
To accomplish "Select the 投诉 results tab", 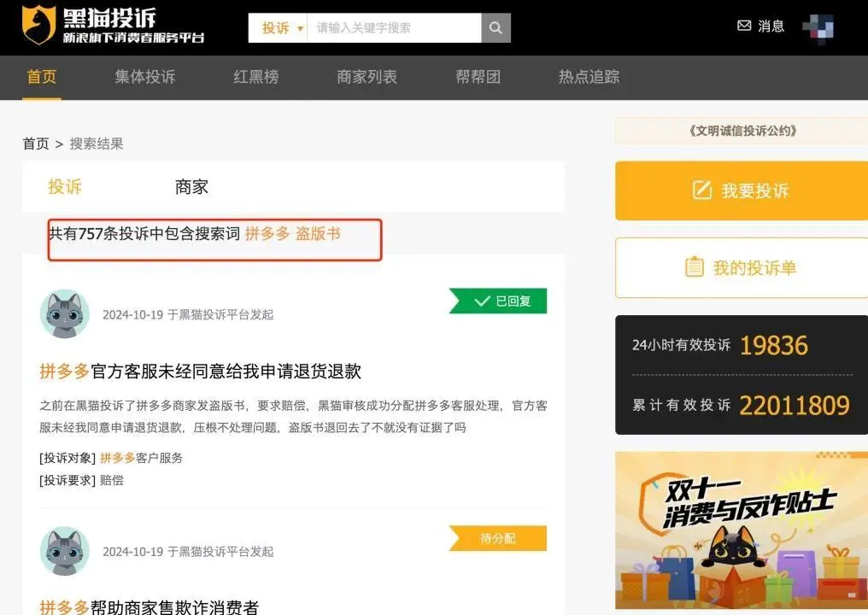I will click(x=65, y=186).
